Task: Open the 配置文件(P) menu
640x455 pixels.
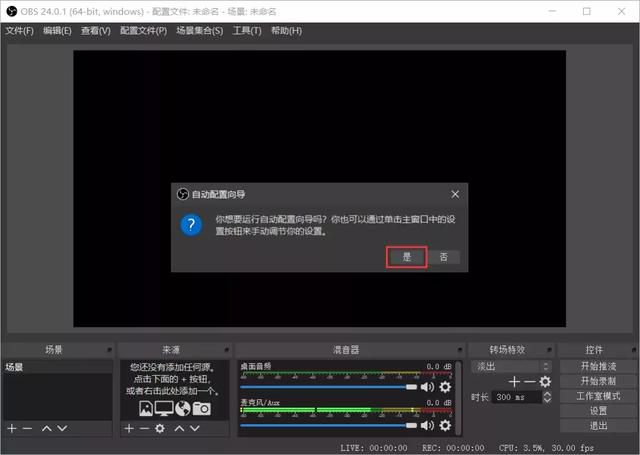Action: pos(143,31)
